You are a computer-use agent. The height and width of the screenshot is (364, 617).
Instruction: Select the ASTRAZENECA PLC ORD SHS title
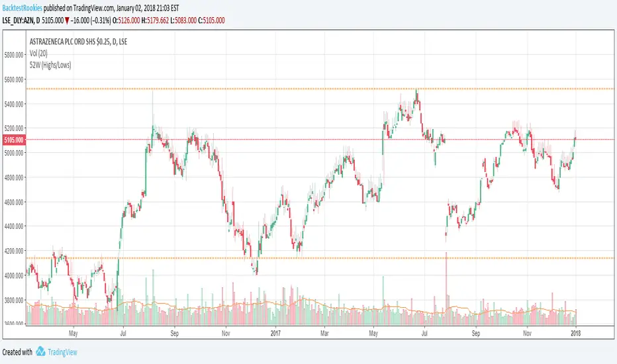78,42
